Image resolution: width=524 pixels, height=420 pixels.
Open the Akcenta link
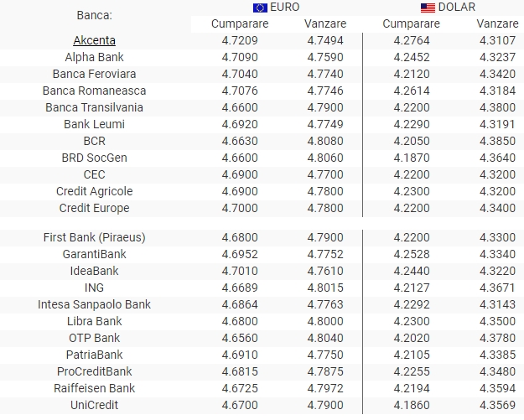tap(94, 40)
